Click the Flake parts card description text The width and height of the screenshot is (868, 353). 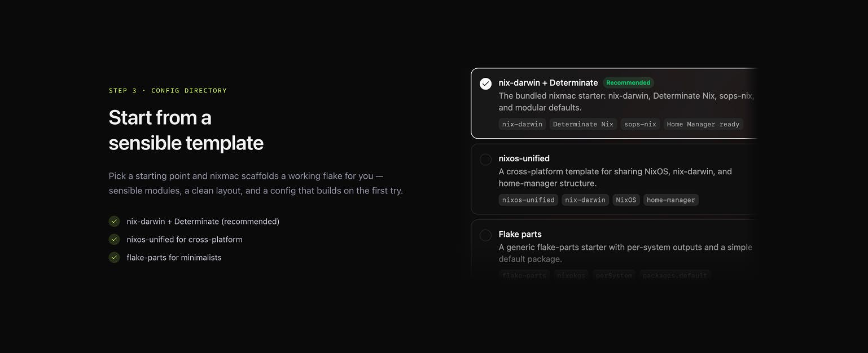[x=625, y=253]
